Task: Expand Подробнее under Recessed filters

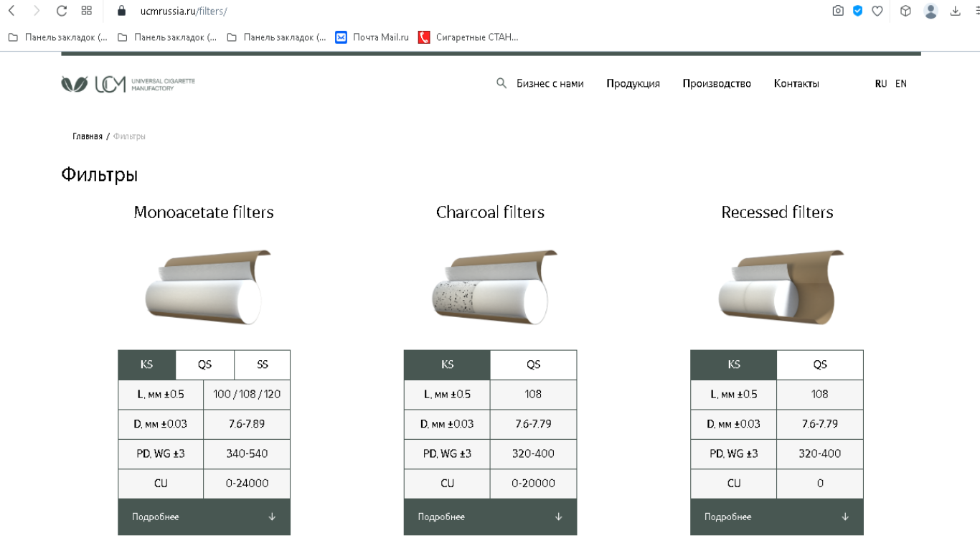Action: tap(776, 517)
